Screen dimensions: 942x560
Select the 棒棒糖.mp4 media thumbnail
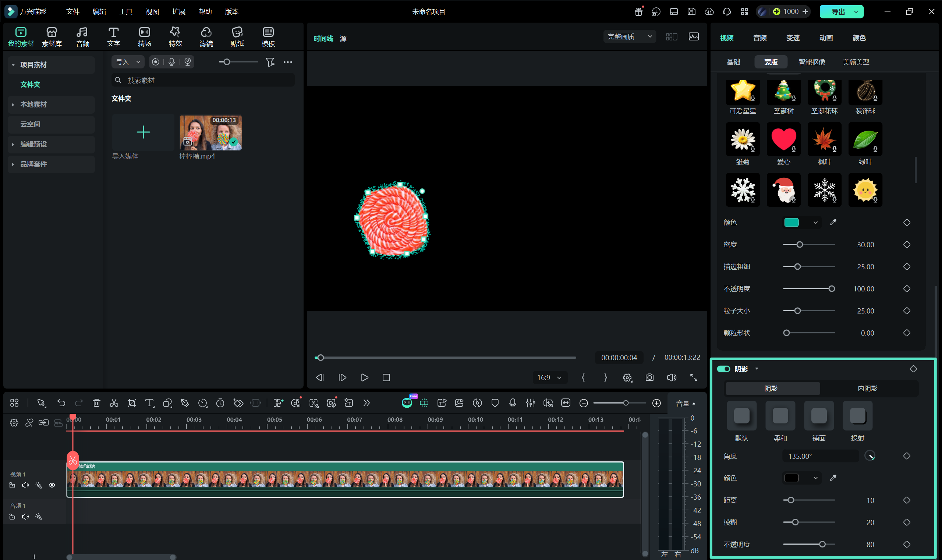210,133
